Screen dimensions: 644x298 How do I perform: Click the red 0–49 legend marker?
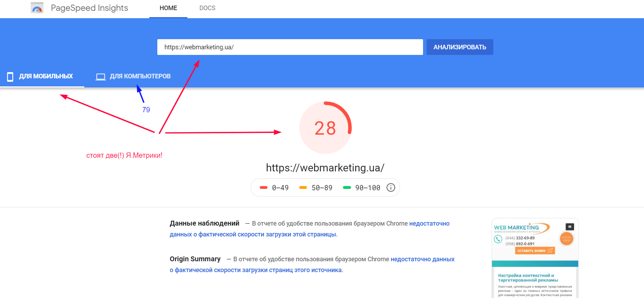click(x=264, y=188)
